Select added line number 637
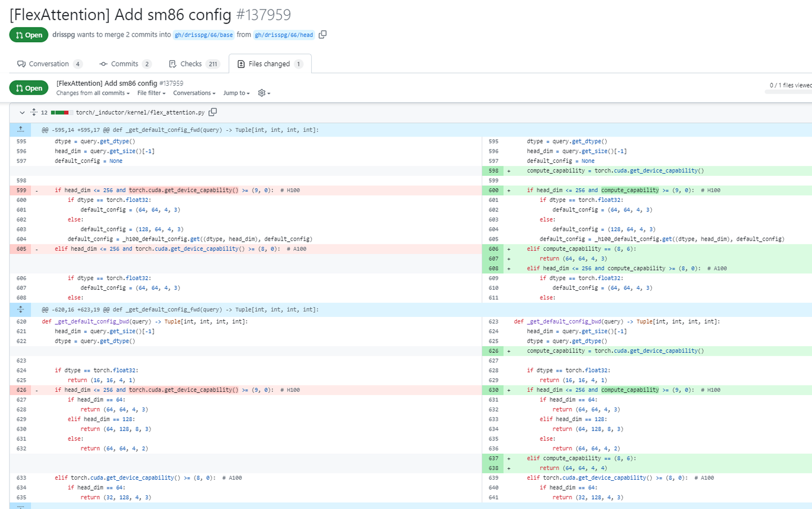This screenshot has height=509, width=812. pos(493,458)
